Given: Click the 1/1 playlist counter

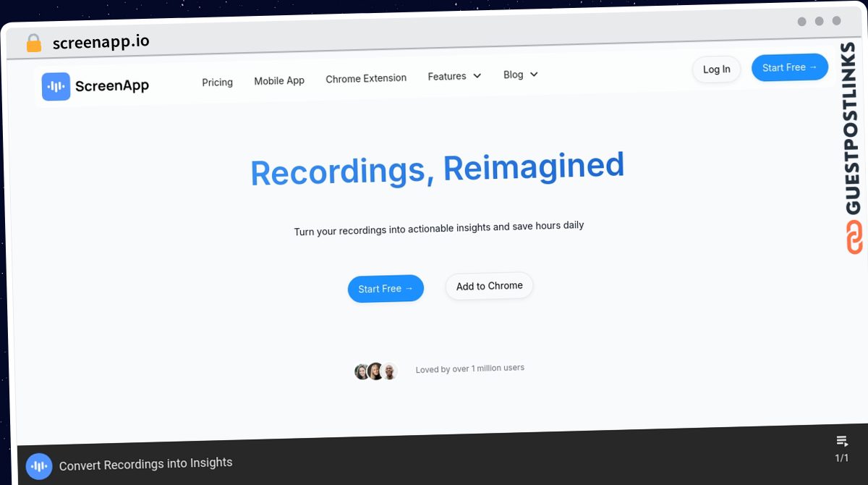Looking at the screenshot, I should (x=842, y=458).
